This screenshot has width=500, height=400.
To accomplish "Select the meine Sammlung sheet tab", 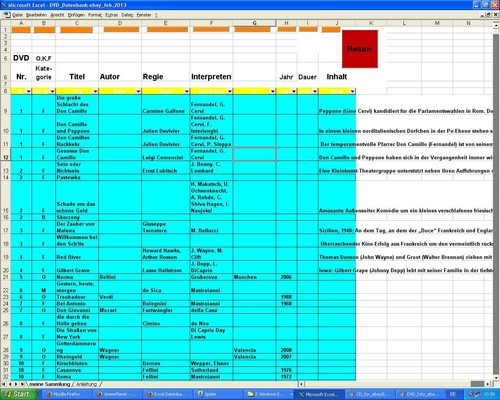I will click(x=49, y=384).
